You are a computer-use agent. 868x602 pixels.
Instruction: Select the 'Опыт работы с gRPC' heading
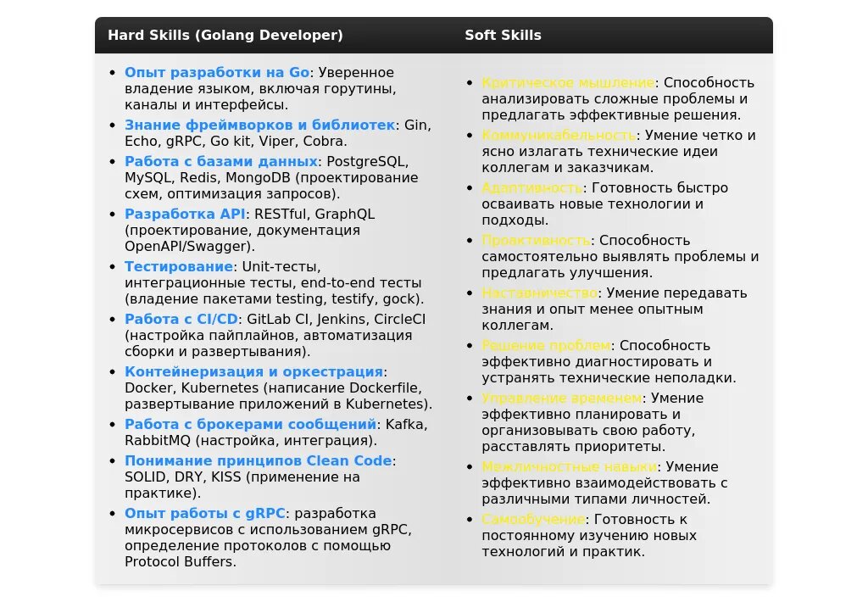(x=205, y=513)
